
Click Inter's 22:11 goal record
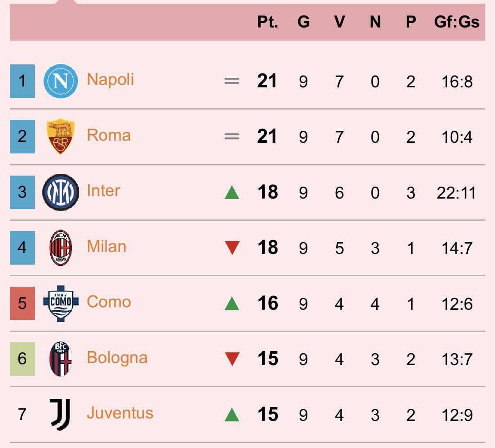456,192
